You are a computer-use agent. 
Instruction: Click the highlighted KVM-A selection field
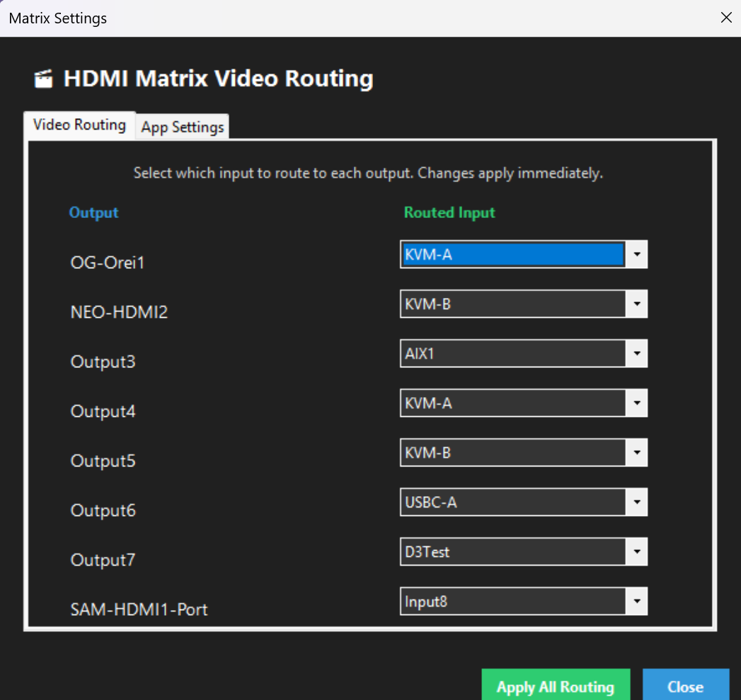[x=512, y=254]
